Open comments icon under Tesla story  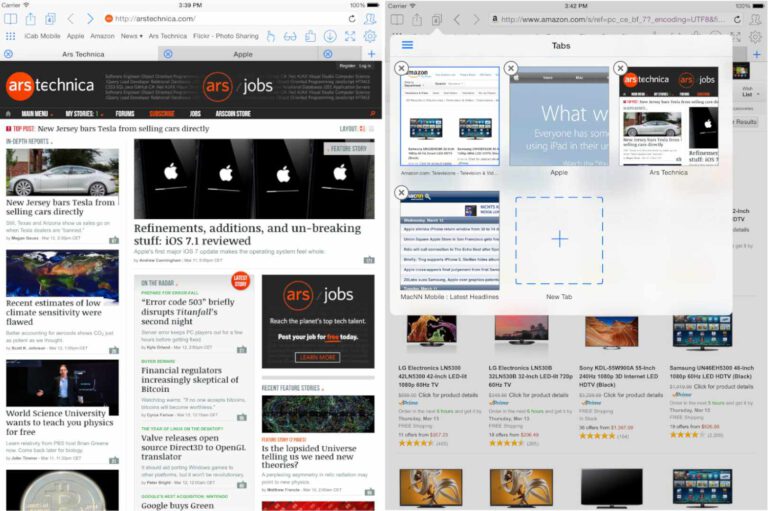114,240
